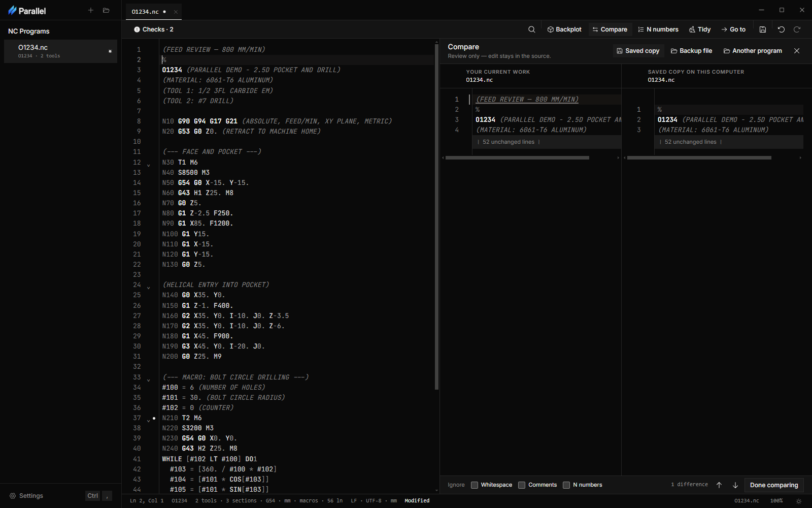Collapse the T2 M6 block at line 37
The image size is (812, 508).
(x=149, y=421)
